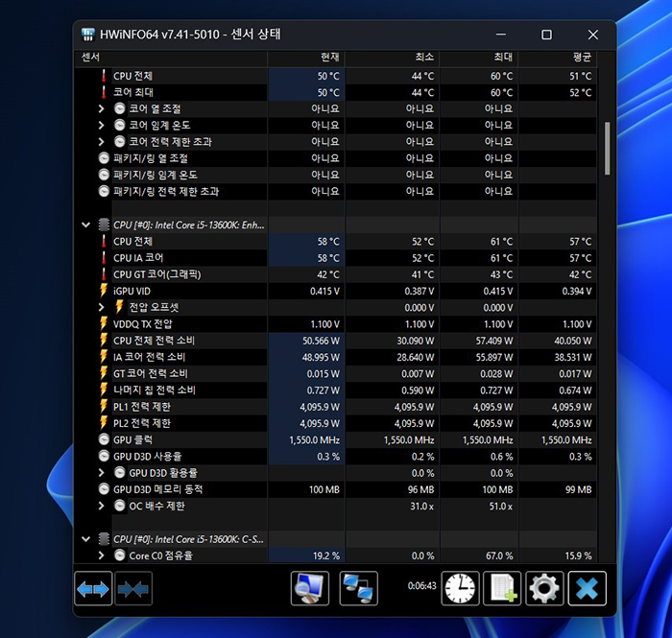Expand the 코어 열 조절 row
This screenshot has height=638, width=672.
coord(102,108)
